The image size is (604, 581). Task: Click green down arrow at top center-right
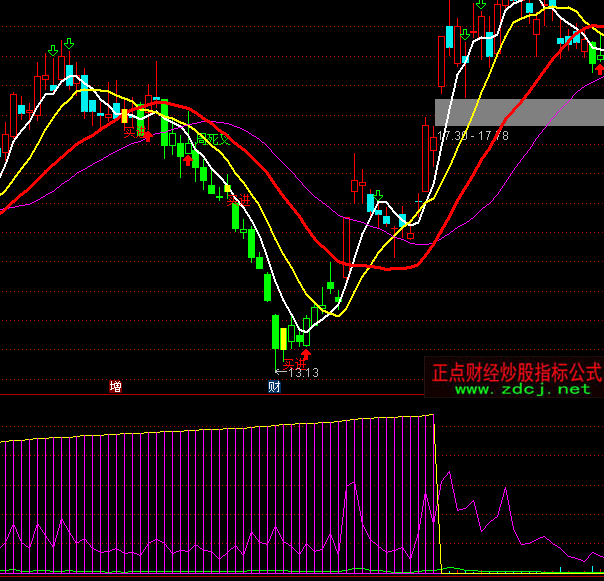point(481,6)
